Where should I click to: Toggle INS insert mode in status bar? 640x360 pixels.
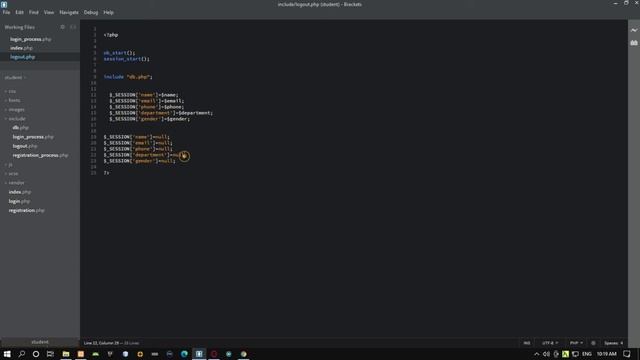pos(527,343)
